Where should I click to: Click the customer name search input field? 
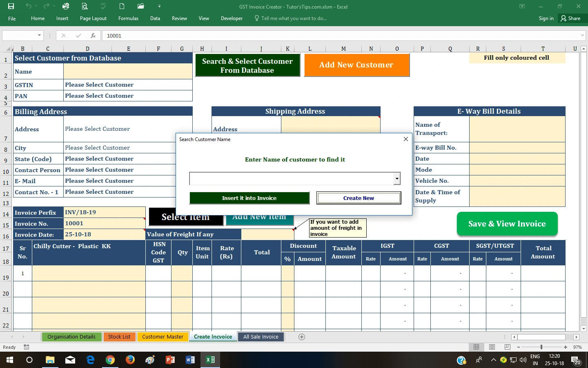point(292,179)
